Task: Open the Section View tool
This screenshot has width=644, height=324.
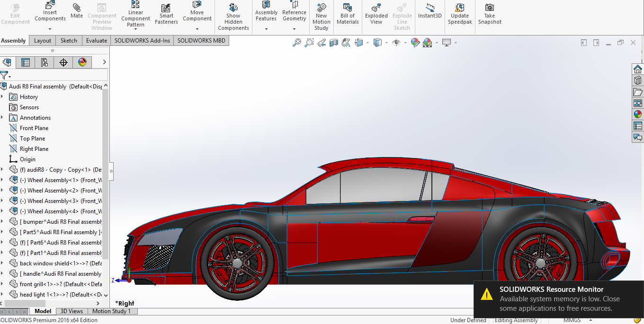Action: point(333,42)
